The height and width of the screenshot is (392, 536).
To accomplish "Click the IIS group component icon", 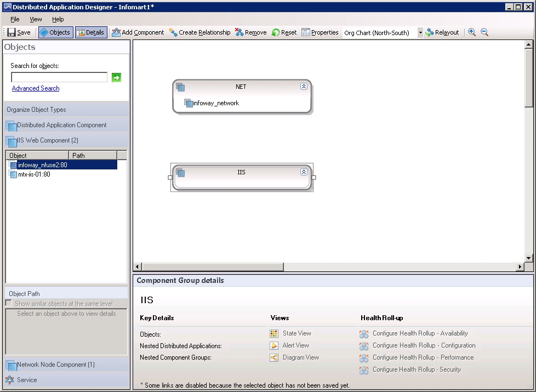I will coord(180,173).
